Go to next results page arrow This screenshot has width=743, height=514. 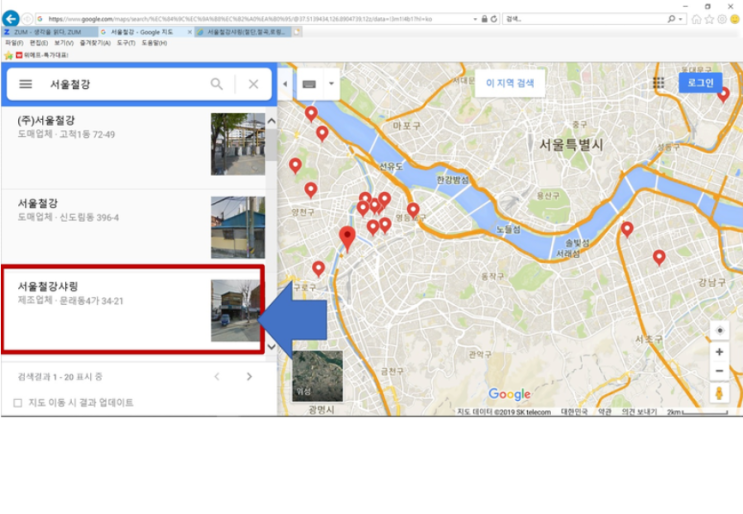coord(249,377)
